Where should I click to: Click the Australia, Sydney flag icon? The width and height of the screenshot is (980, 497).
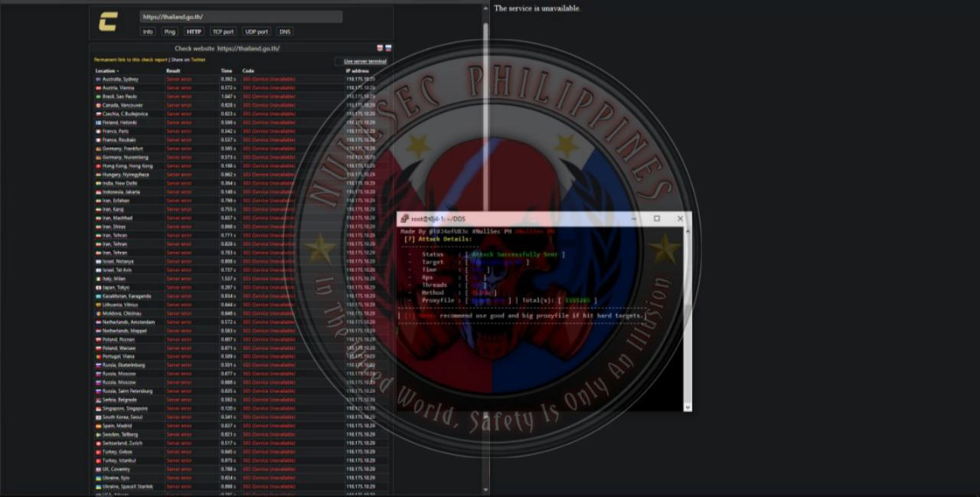[98, 80]
